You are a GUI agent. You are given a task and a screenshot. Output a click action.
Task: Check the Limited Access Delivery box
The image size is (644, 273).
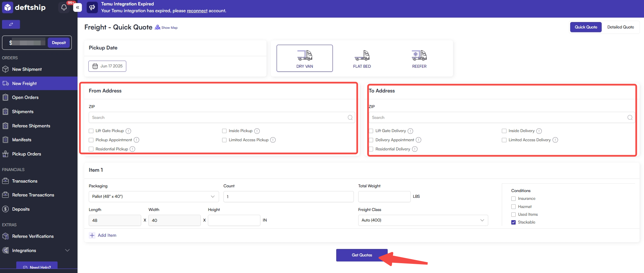point(504,140)
